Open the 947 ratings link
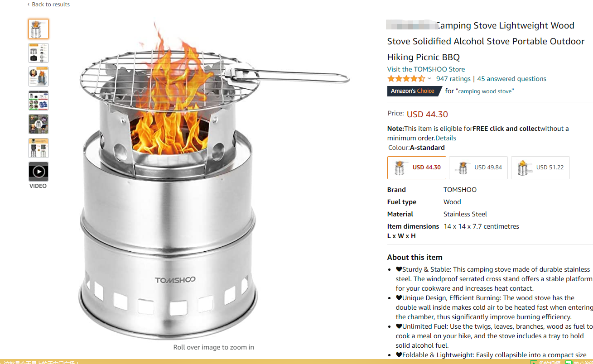 [x=453, y=79]
